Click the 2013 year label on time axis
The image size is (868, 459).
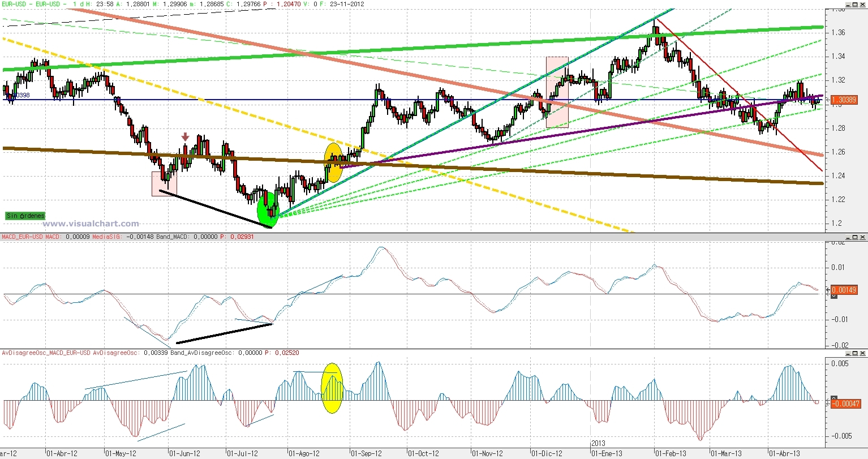[599, 444]
